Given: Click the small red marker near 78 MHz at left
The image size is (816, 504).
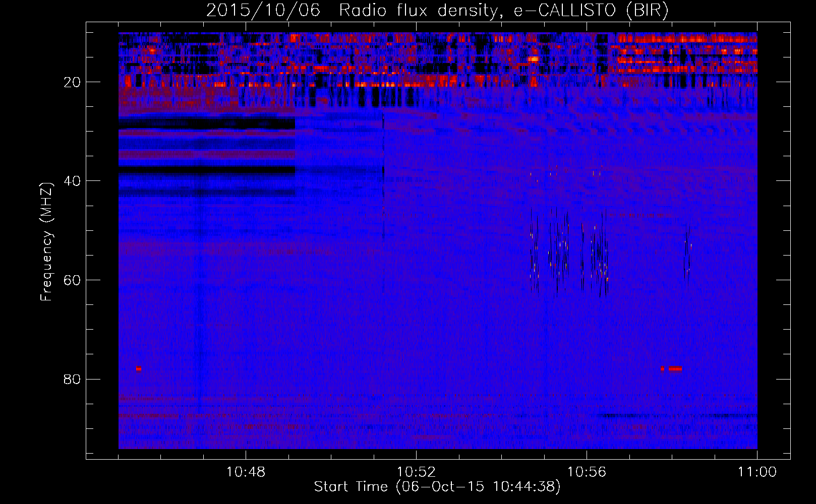Looking at the screenshot, I should 138,369.
